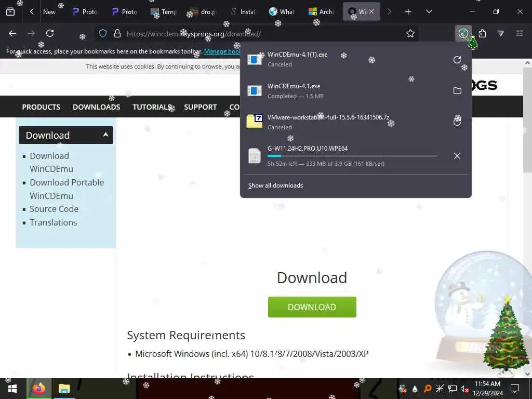The width and height of the screenshot is (532, 399).
Task: Open the Firefox View icon
Action: (10, 12)
